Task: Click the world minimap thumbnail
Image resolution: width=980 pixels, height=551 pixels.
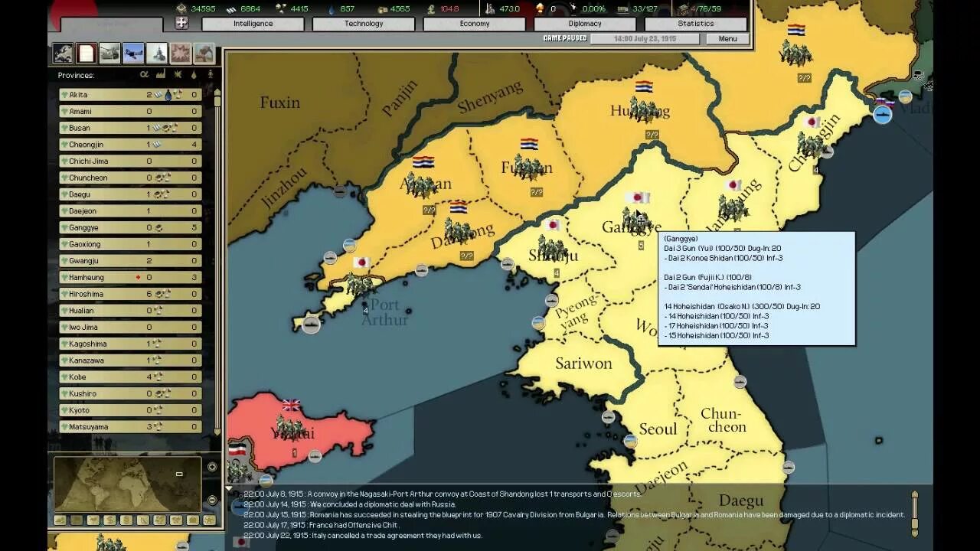Action: click(128, 484)
